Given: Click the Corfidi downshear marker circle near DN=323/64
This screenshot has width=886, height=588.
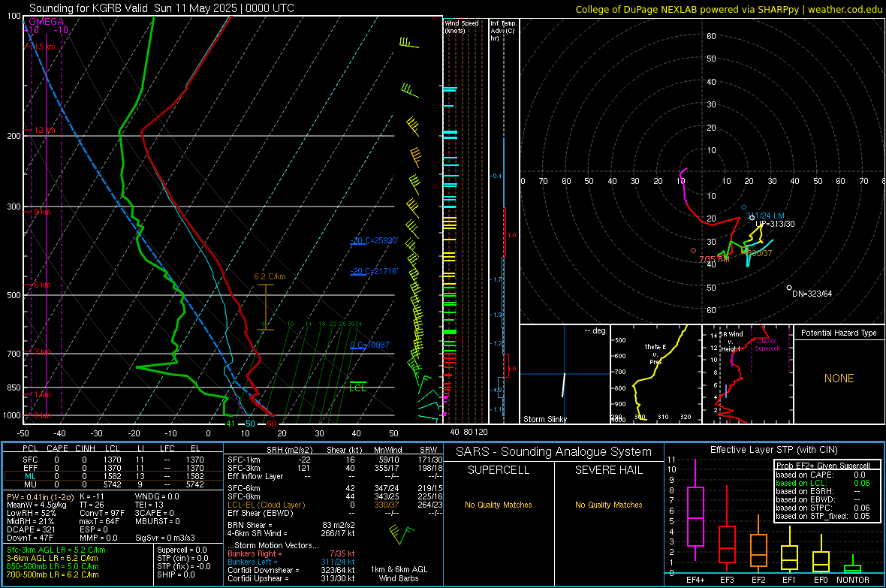Looking at the screenshot, I should [789, 288].
